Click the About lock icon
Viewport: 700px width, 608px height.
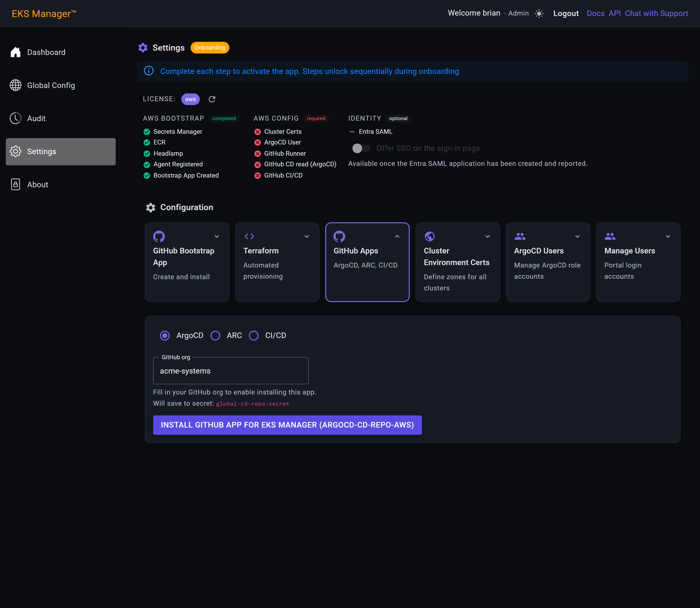15,184
